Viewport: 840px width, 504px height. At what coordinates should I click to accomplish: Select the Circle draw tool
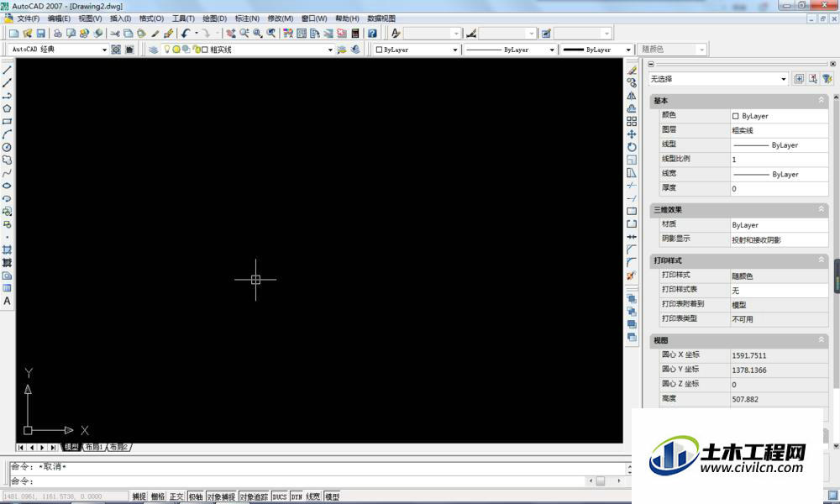[x=7, y=147]
